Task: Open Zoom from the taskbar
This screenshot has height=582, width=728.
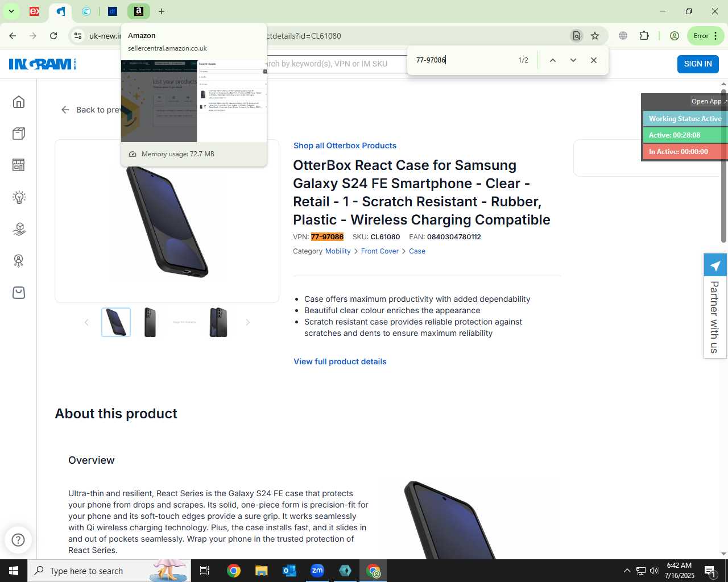Action: (x=317, y=571)
